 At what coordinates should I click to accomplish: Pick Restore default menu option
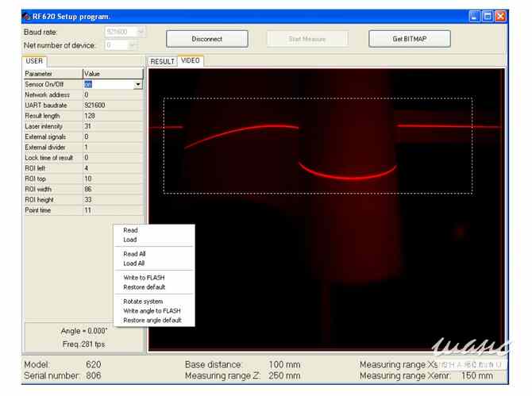(x=145, y=287)
